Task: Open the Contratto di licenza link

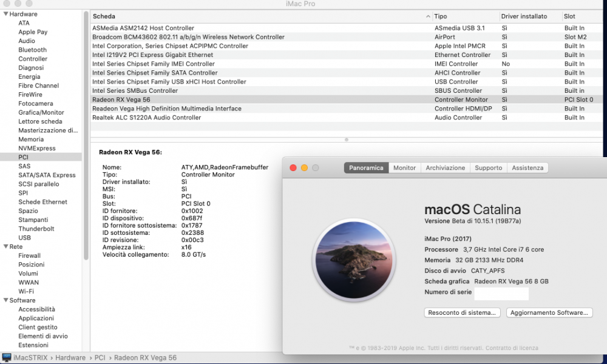Action: coord(512,348)
